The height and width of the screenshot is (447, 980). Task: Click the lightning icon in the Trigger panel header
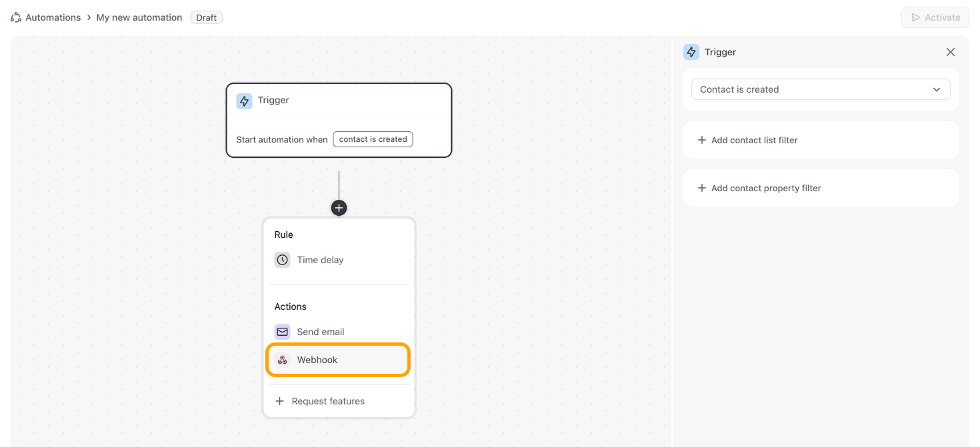point(691,52)
